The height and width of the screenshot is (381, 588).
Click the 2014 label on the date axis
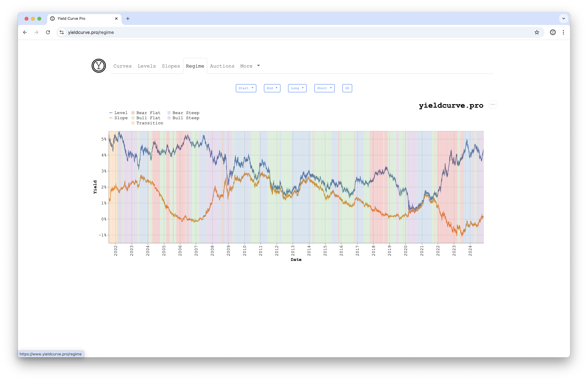click(309, 251)
